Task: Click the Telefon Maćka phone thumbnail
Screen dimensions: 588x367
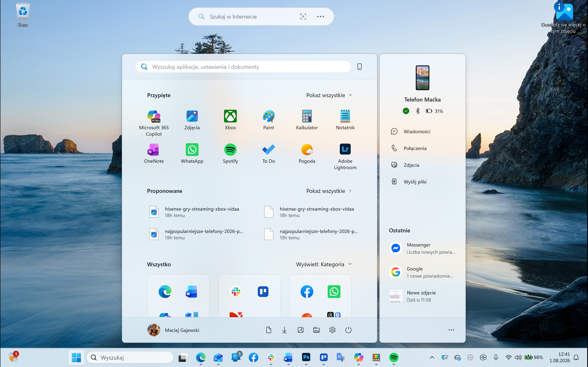Action: pyautogui.click(x=422, y=78)
